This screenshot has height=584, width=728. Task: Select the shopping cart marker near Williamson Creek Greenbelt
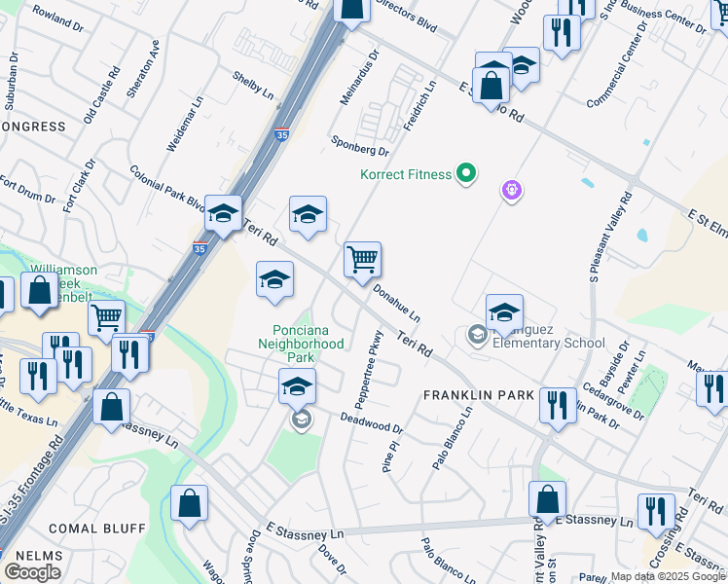pos(107,321)
